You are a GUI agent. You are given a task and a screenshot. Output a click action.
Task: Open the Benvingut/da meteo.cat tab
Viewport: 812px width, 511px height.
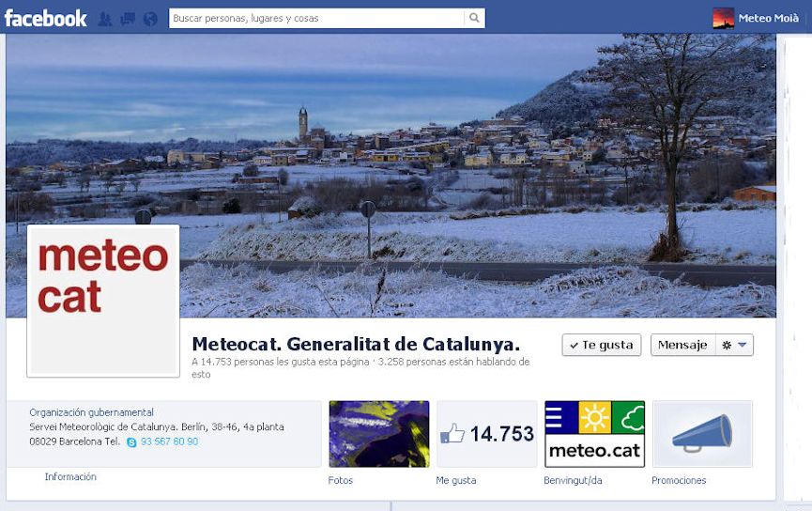click(594, 434)
